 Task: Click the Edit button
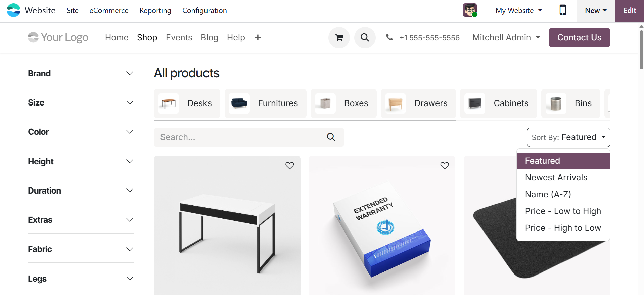coord(630,10)
